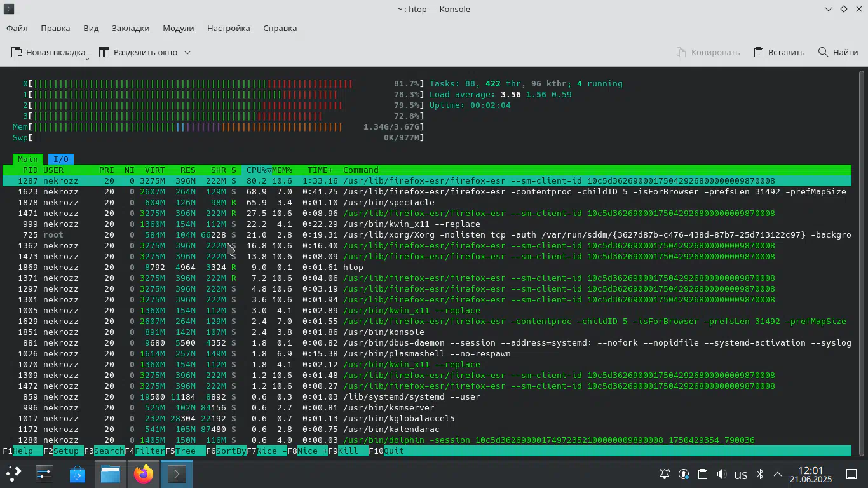
Task: Sort by the CPU% column header
Action: [x=257, y=170]
